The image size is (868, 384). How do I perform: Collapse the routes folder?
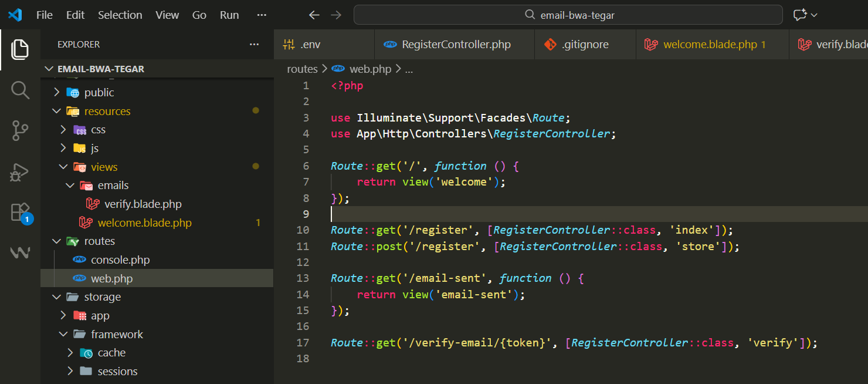click(99, 241)
